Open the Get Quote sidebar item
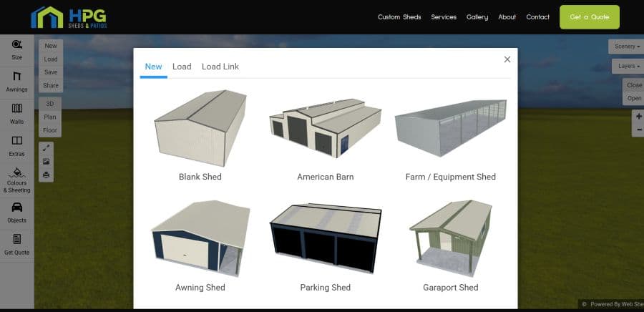 tap(17, 245)
